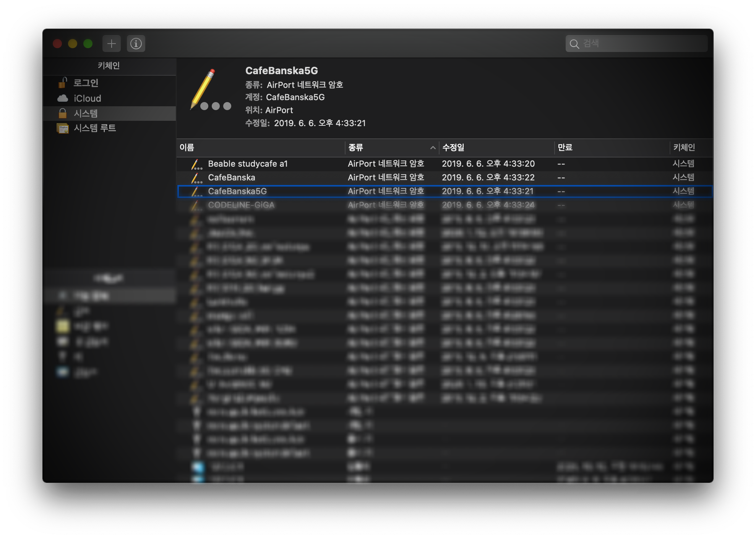Click the 키체인 column header
This screenshot has height=539, width=756.
point(684,148)
